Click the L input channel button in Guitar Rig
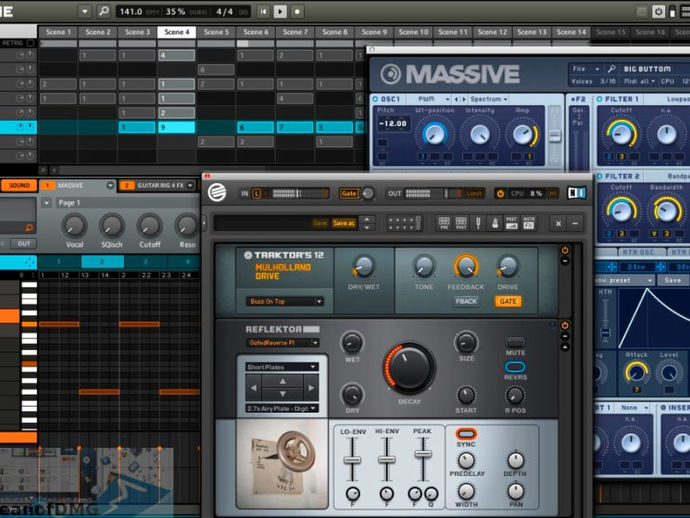The image size is (690, 518). click(256, 193)
